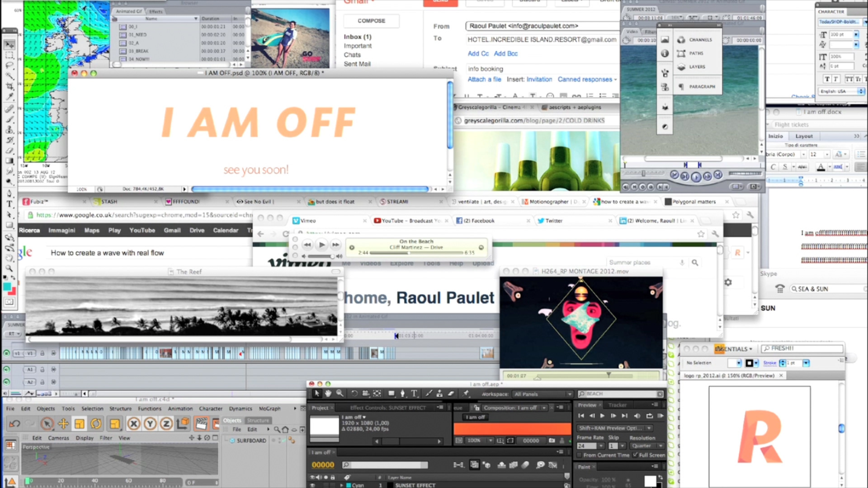Open the Essentials workspace dropdown in Illustrator
The width and height of the screenshot is (868, 488).
click(733, 349)
